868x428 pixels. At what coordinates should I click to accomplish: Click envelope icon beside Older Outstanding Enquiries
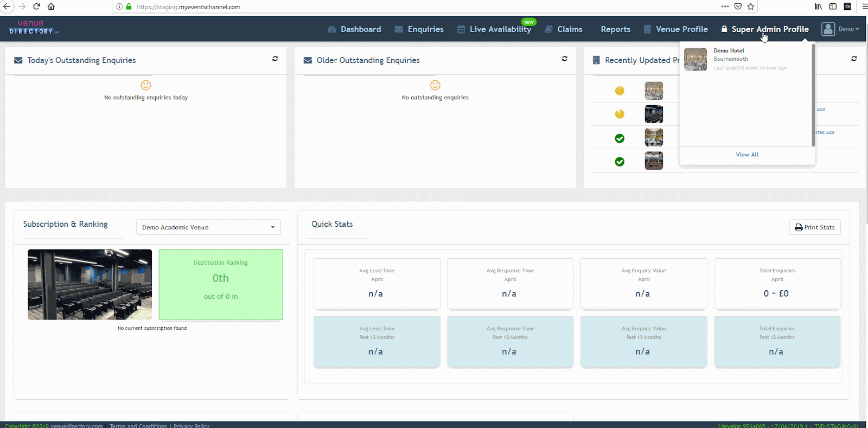click(308, 60)
